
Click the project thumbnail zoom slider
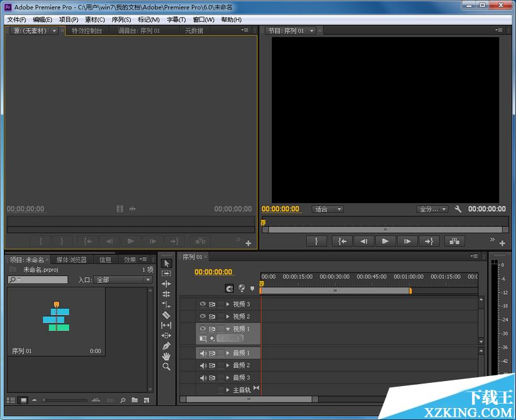(64, 401)
